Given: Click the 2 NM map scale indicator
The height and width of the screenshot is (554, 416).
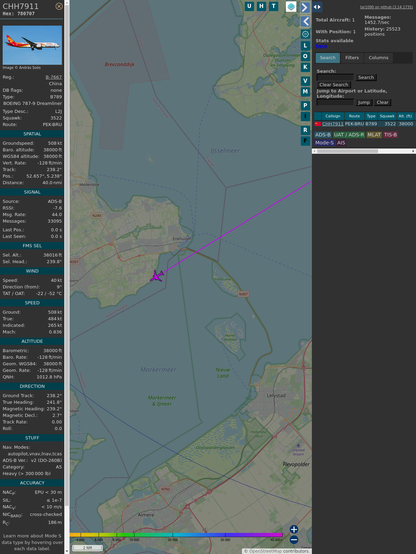Looking at the screenshot, I should click(x=87, y=548).
